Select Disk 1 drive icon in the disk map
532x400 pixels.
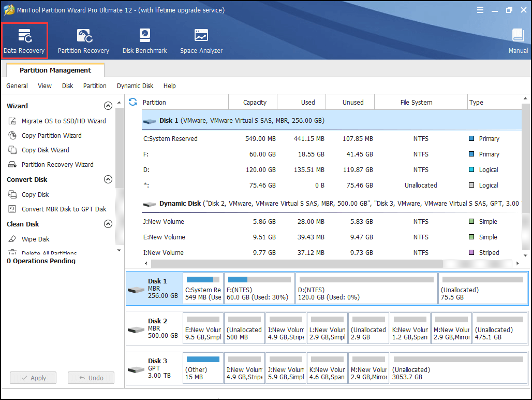click(136, 290)
